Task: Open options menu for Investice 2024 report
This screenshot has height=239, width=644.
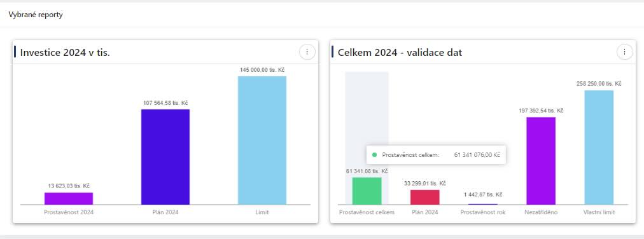Action: [307, 52]
